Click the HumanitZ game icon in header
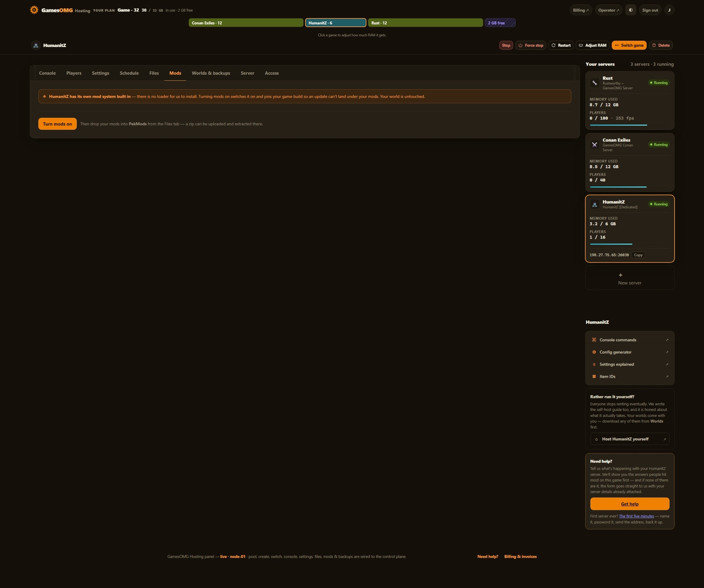Screen dimensions: 704x588 pos(36,45)
